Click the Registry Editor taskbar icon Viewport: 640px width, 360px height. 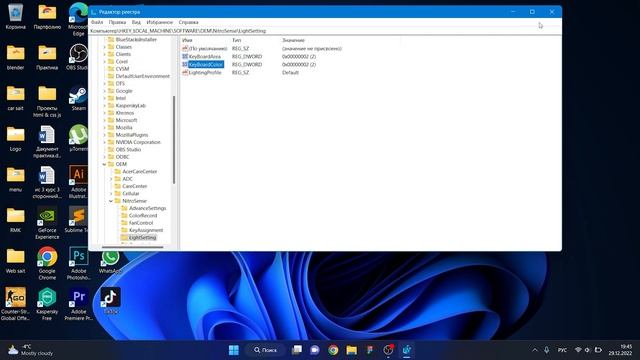407,350
